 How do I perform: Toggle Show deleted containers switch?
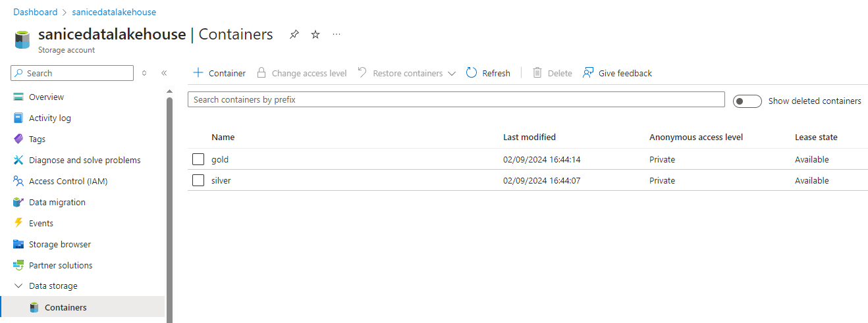tap(747, 101)
